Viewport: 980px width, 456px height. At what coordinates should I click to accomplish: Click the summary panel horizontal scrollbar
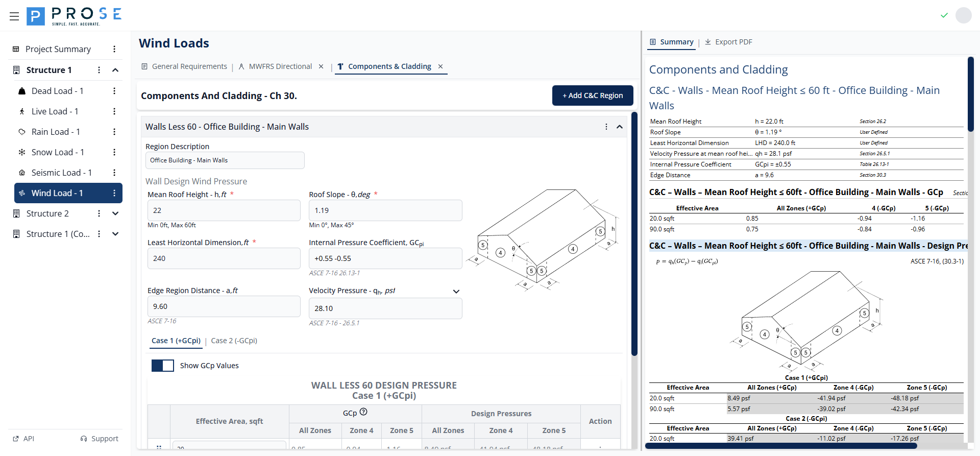pos(781,446)
